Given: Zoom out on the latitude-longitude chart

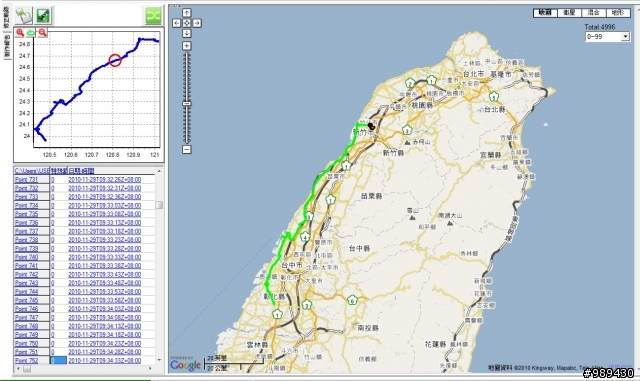Looking at the screenshot, I should (42, 33).
